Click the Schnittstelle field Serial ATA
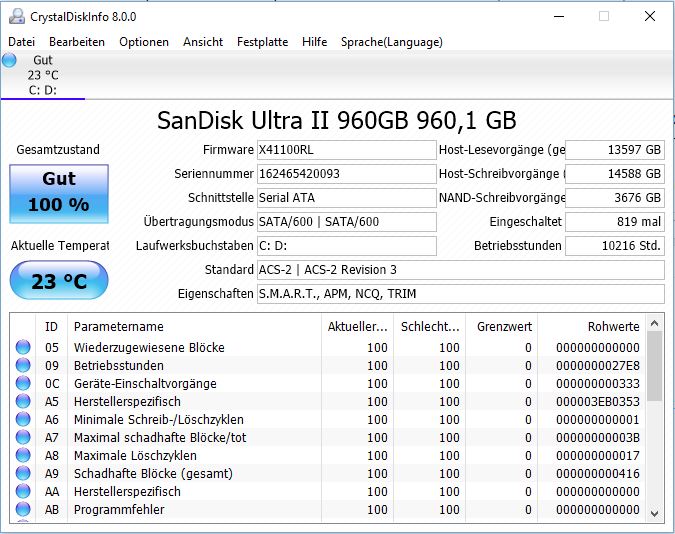The width and height of the screenshot is (675, 534). point(347,198)
